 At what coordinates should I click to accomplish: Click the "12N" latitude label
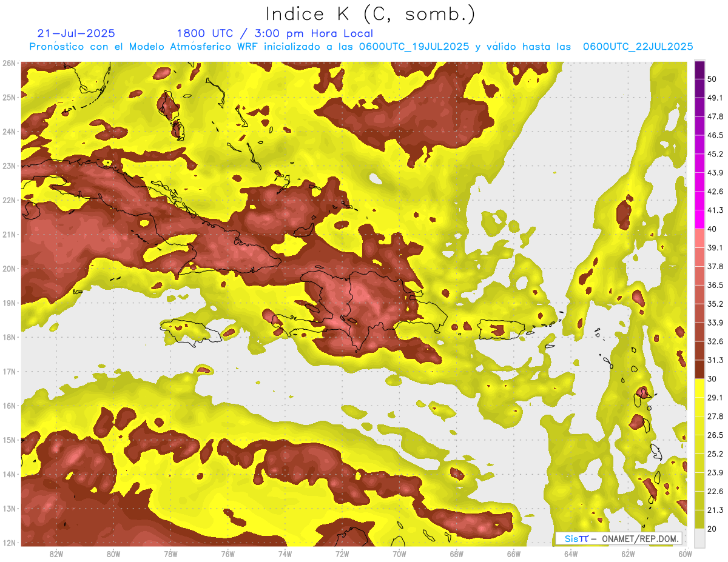tap(9, 543)
